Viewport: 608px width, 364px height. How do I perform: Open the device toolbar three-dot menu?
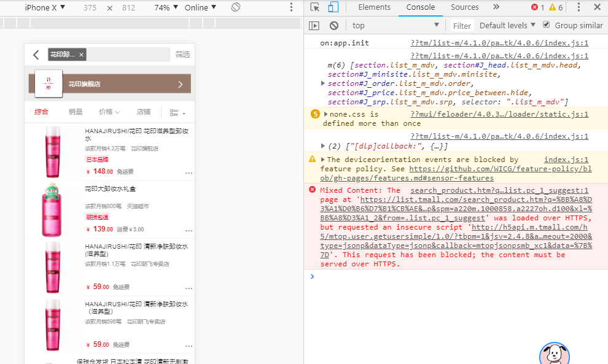pos(291,7)
